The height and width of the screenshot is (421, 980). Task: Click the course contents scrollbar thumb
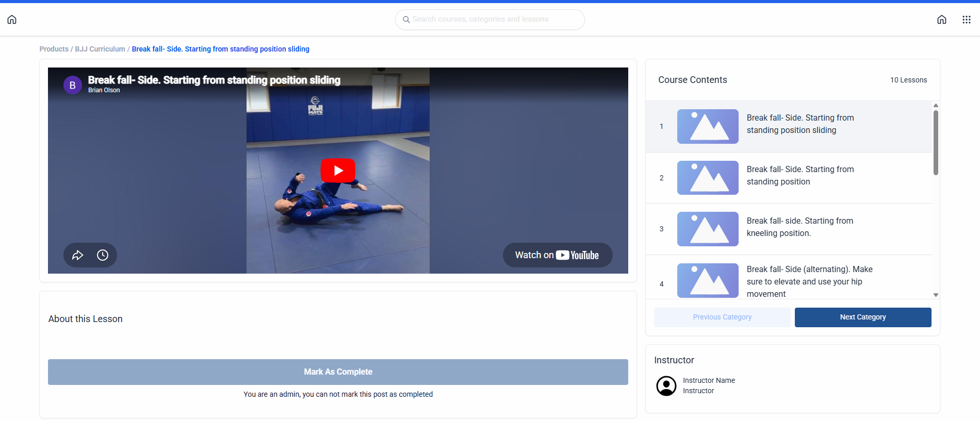936,143
